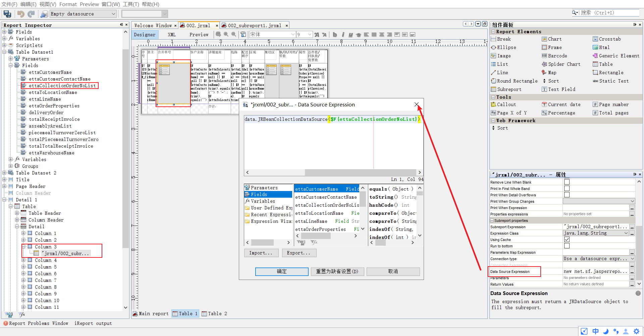The image size is (644, 336).
Task: Switch to the XML view tab
Action: pos(172,35)
